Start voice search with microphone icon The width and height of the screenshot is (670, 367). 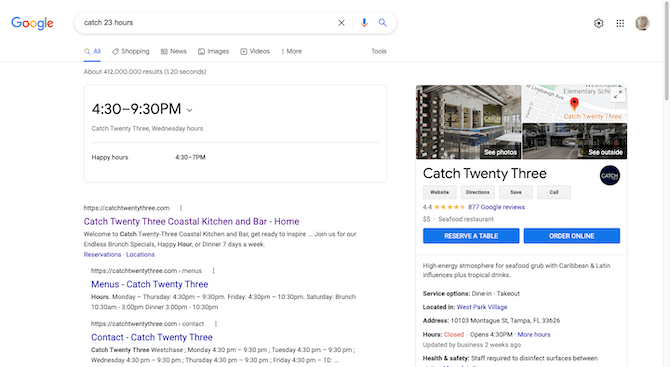tap(364, 23)
